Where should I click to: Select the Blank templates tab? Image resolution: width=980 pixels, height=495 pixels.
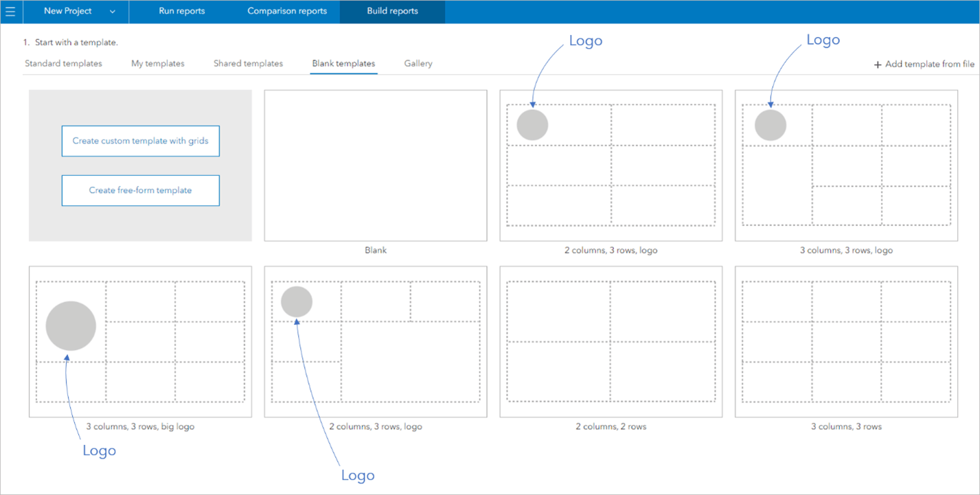click(x=343, y=63)
